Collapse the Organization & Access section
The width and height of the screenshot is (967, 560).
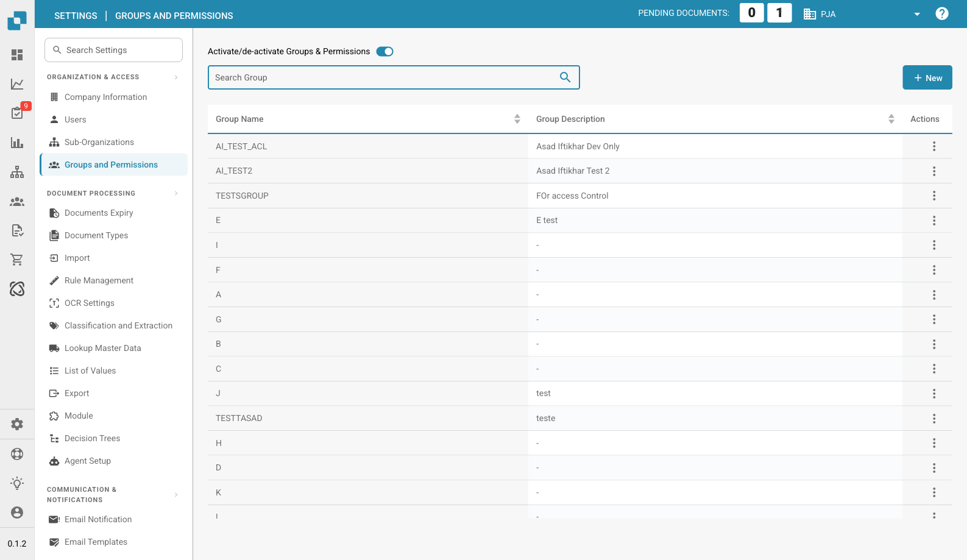click(x=176, y=77)
